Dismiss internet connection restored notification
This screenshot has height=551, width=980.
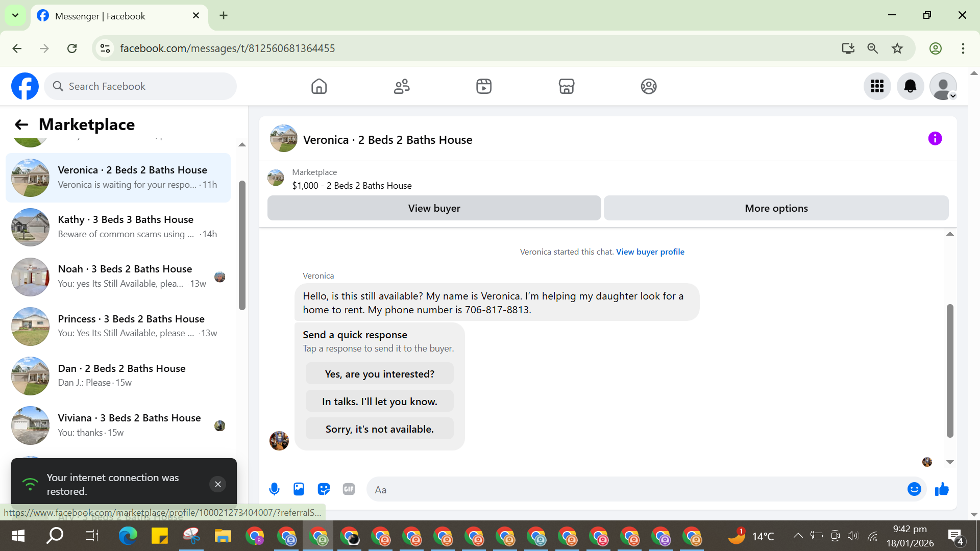(218, 484)
